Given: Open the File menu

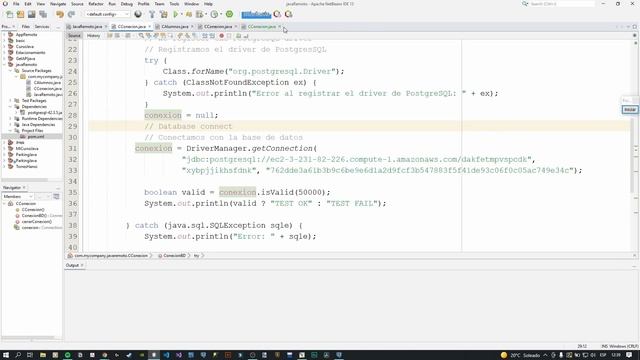Looking at the screenshot, I should 16,4.
